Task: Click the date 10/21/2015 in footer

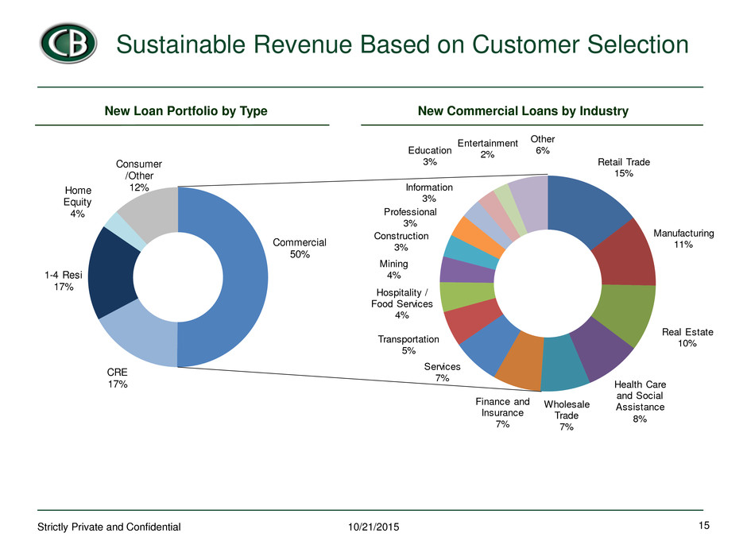Action: point(373,527)
